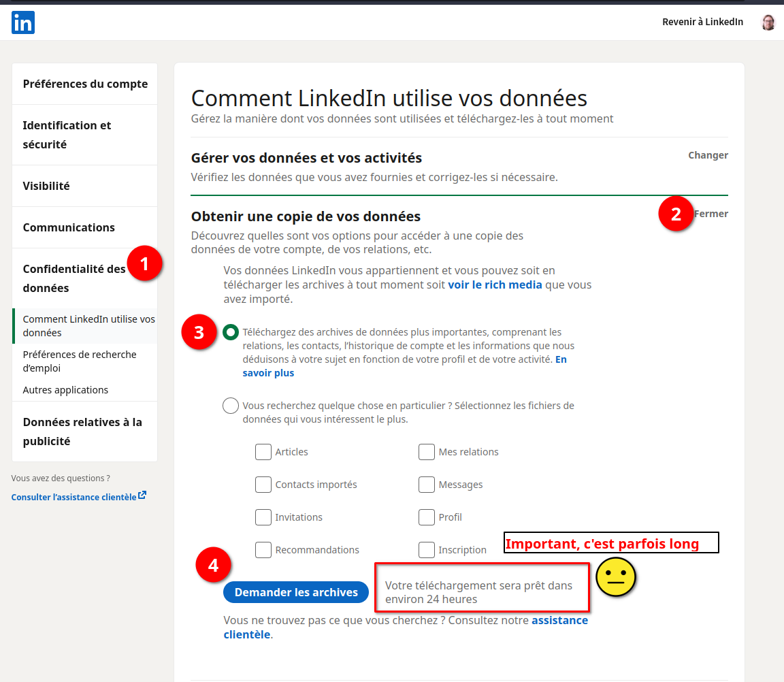Select the specific data files radio button

[231, 406]
